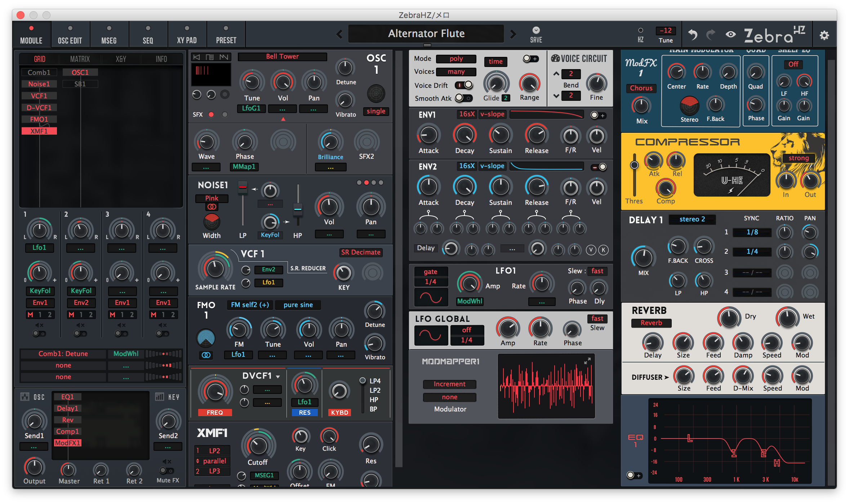
Task: Open the MATRIX sub-tab
Action: [80, 59]
